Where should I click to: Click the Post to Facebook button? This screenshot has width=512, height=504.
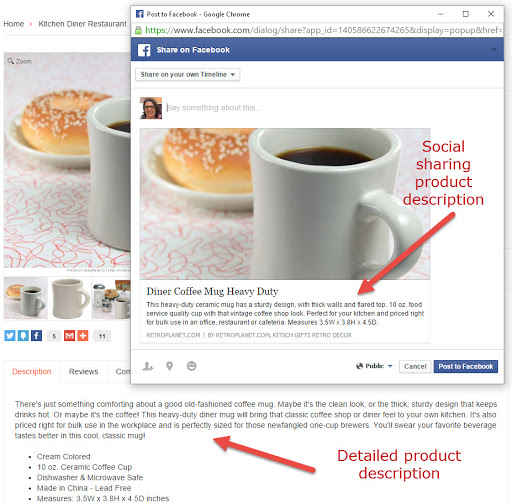pos(466,366)
